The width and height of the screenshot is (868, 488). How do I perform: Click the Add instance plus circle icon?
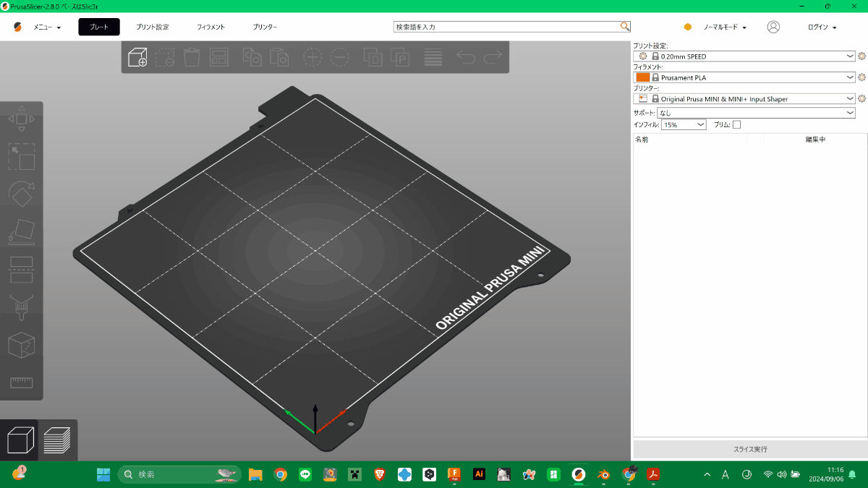(x=312, y=57)
